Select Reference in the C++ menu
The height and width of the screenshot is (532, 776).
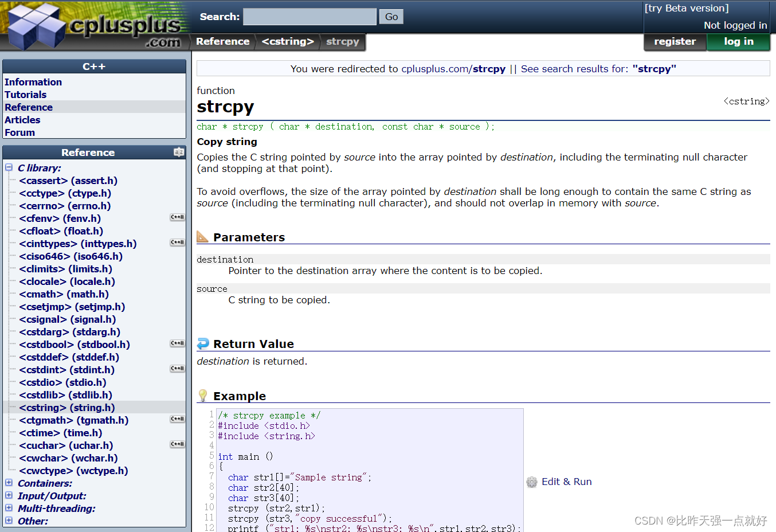29,107
